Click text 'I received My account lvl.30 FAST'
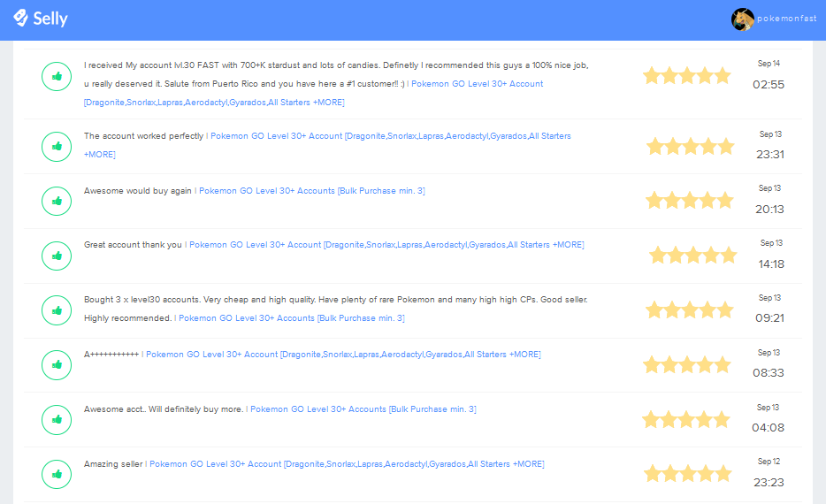 (151, 65)
